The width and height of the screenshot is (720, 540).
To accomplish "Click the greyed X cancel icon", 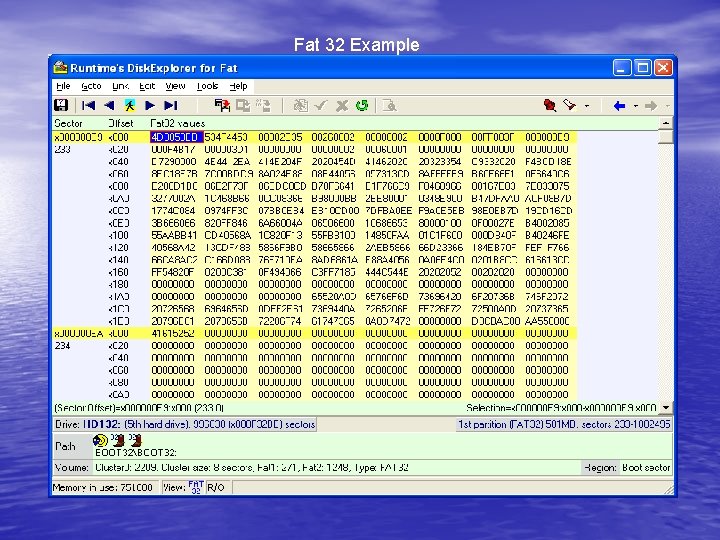I will [x=342, y=106].
